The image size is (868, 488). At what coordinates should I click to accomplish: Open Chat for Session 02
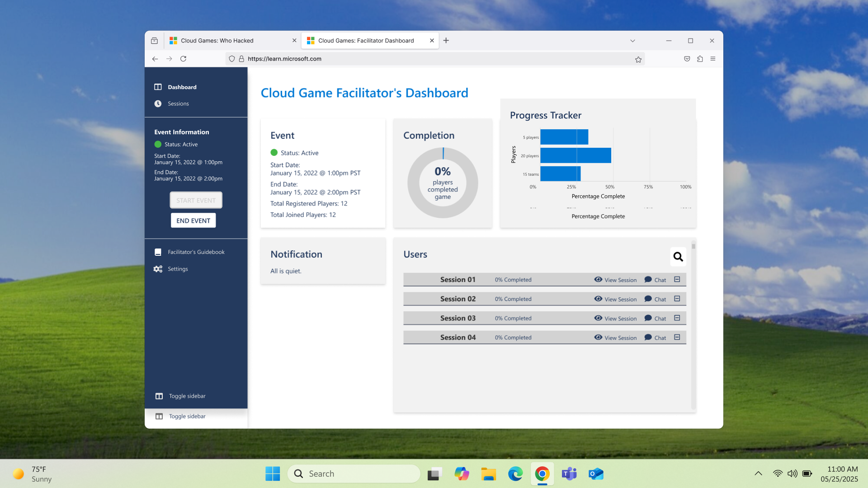click(655, 299)
